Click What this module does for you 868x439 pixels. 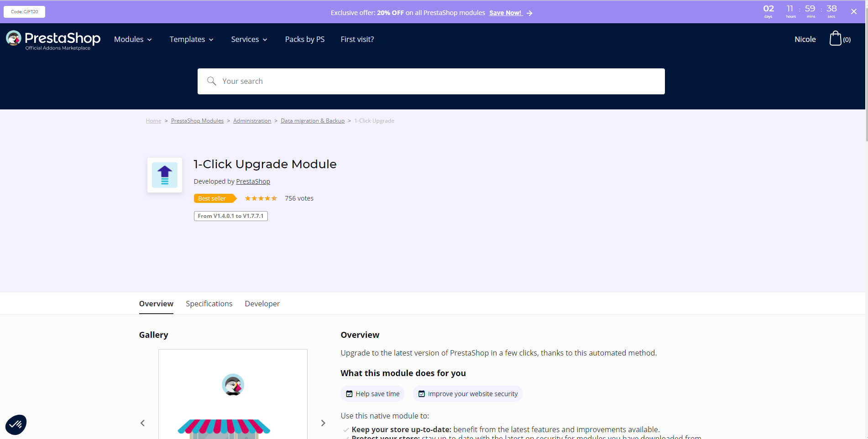[403, 373]
